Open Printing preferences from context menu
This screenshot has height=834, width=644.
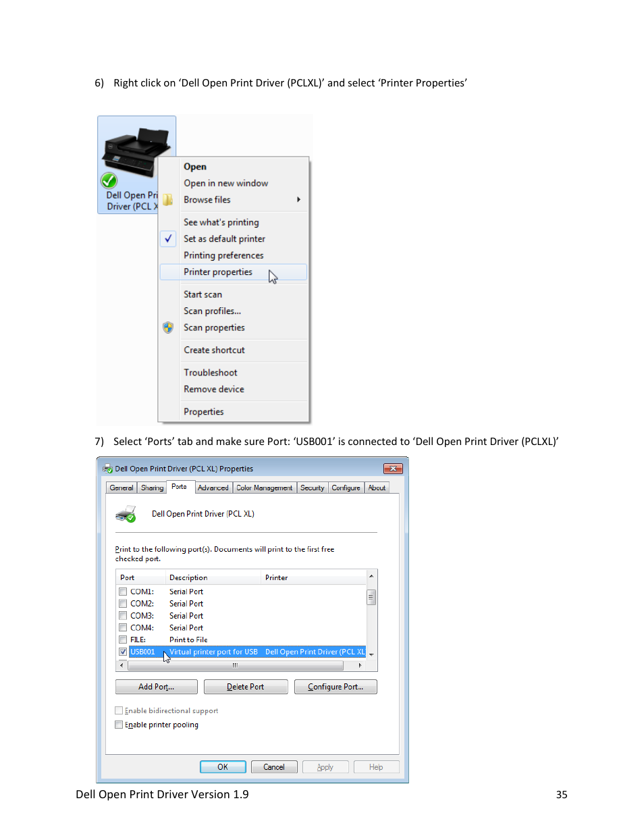point(223,255)
